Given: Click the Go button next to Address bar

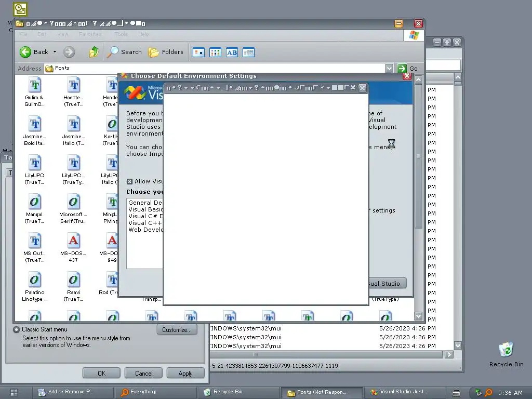Looking at the screenshot, I should click(x=407, y=68).
